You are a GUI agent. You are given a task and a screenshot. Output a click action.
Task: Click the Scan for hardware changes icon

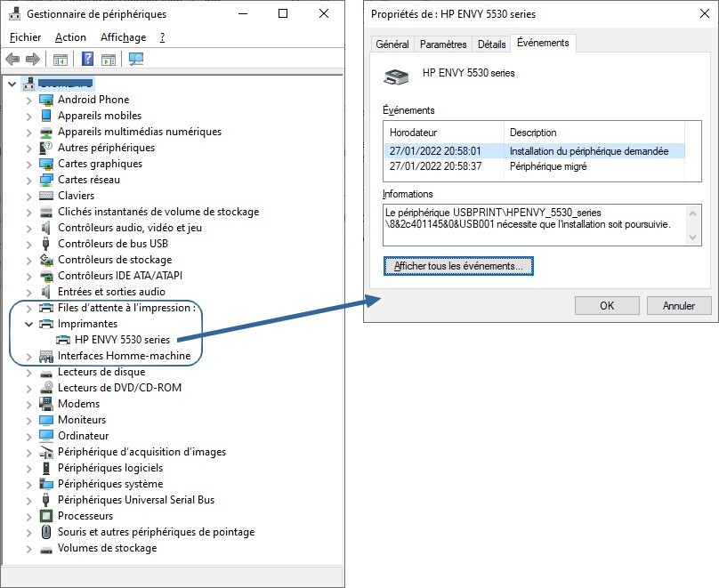[x=136, y=59]
